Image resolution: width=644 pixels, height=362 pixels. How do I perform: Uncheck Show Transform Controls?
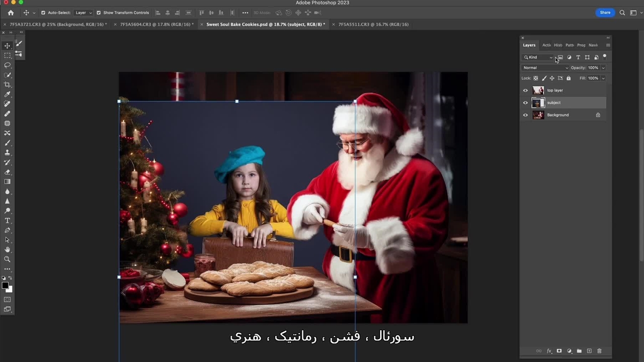pyautogui.click(x=99, y=13)
